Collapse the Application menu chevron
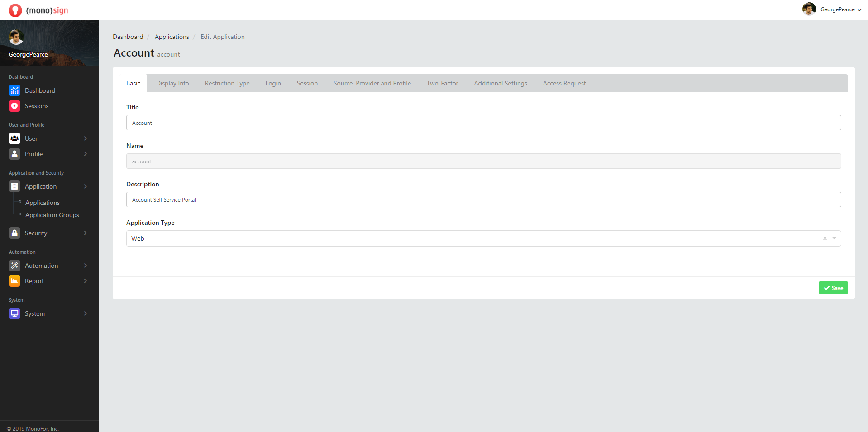 (x=86, y=186)
